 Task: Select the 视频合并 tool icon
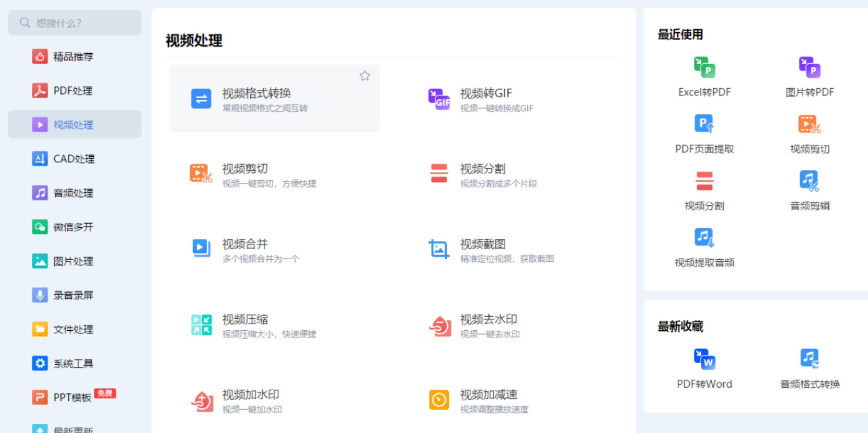(x=201, y=249)
